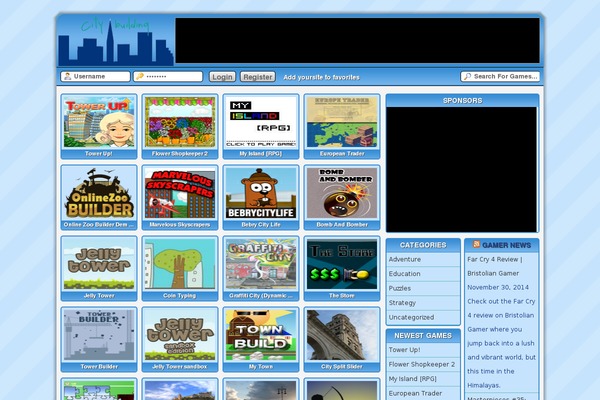The height and width of the screenshot is (400, 600).
Task: Open The Store game thumbnail
Action: (x=342, y=264)
